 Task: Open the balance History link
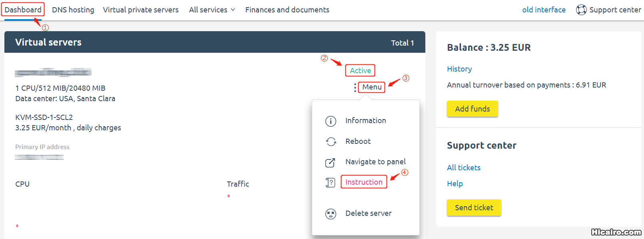click(x=459, y=69)
